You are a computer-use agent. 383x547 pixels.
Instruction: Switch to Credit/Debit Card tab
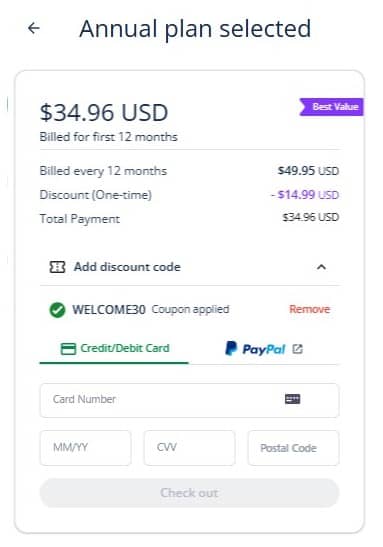tap(114, 349)
